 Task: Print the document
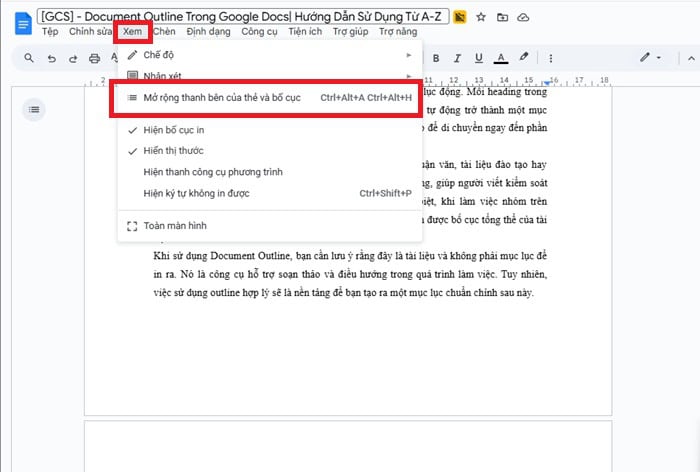tap(94, 58)
